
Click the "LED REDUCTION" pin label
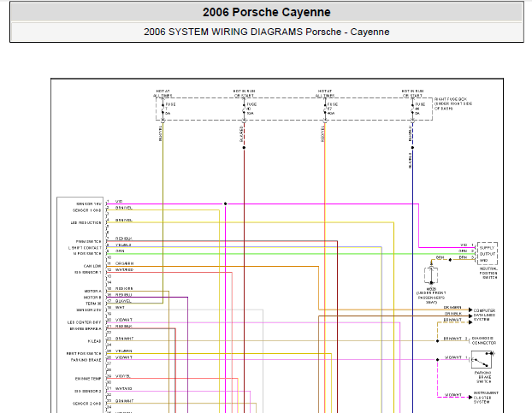pyautogui.click(x=86, y=223)
